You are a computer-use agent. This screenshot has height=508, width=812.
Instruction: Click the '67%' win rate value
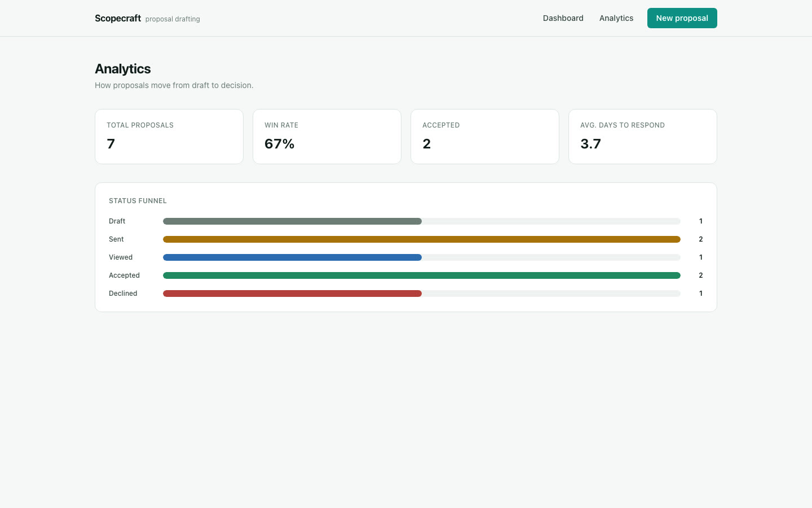[x=280, y=144]
